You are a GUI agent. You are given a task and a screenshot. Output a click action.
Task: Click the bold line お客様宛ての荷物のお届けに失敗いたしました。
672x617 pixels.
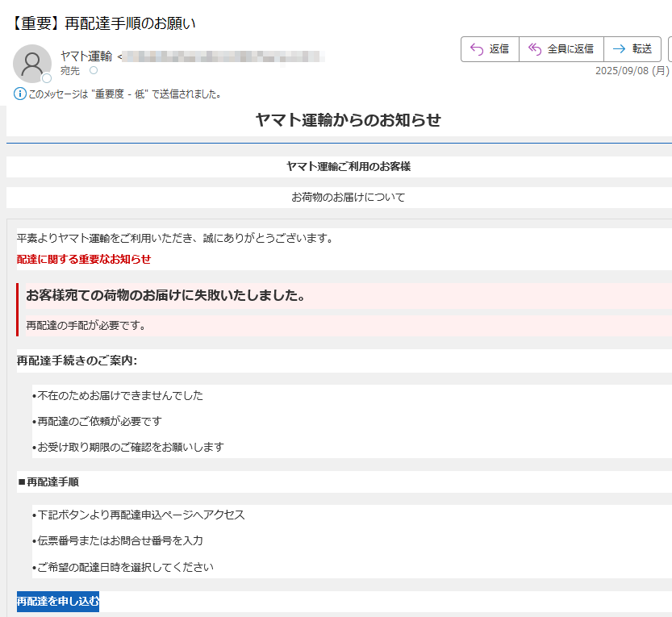coord(165,295)
